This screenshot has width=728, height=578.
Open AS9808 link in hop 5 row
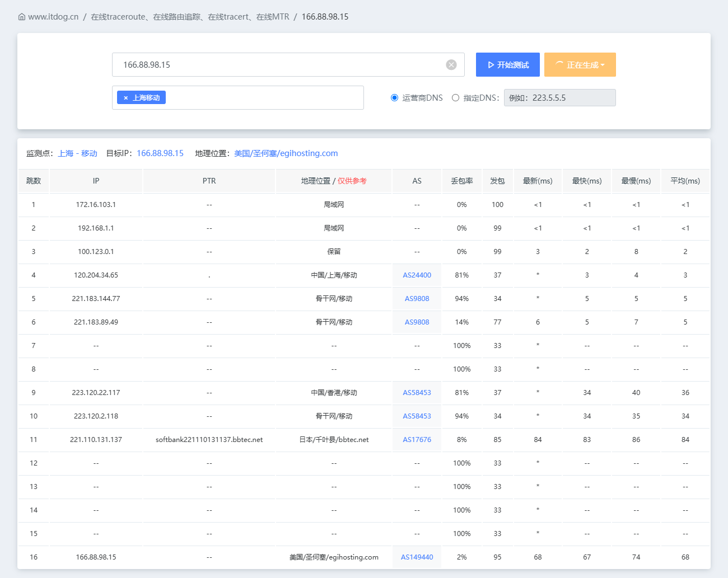(x=417, y=299)
